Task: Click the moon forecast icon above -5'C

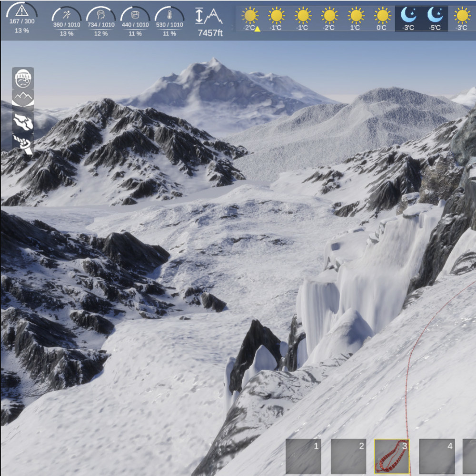Action: click(x=435, y=15)
